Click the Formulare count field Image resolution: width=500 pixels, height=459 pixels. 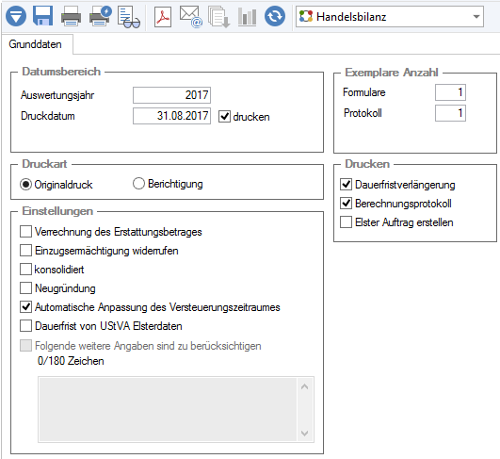coord(450,92)
